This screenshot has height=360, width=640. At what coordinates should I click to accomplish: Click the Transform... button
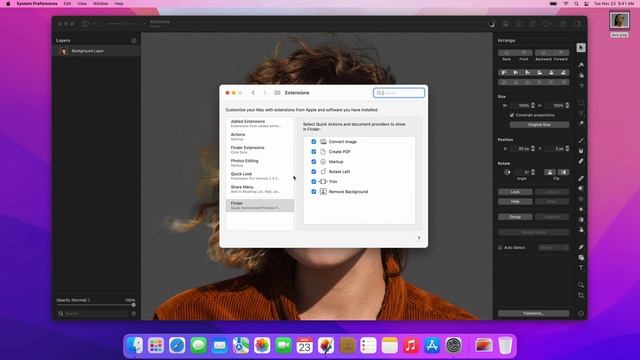(x=533, y=313)
